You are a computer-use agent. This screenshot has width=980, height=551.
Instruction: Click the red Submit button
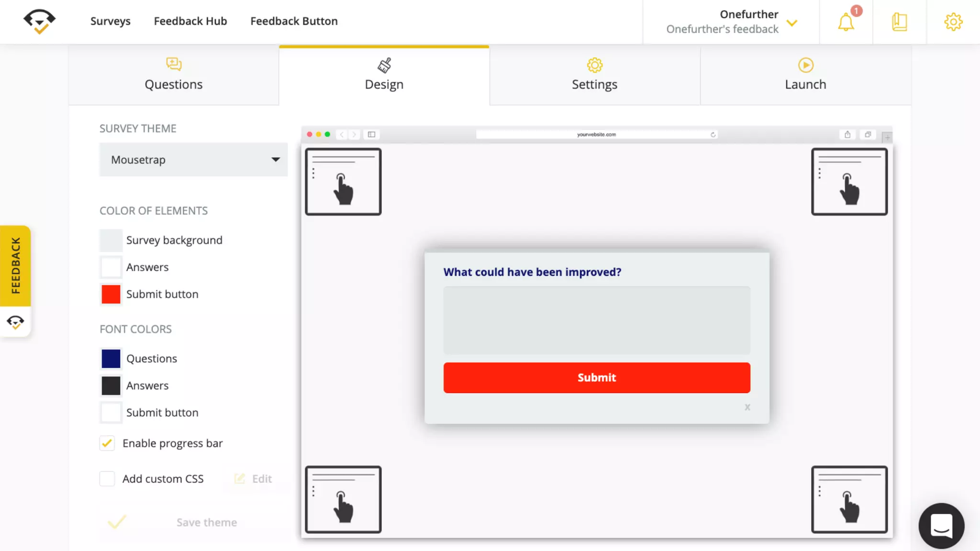click(x=596, y=377)
